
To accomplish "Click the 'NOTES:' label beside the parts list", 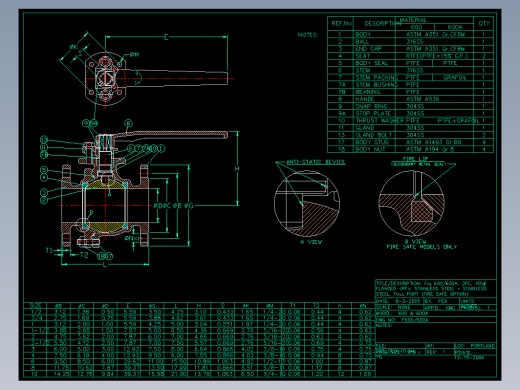I will (308, 35).
